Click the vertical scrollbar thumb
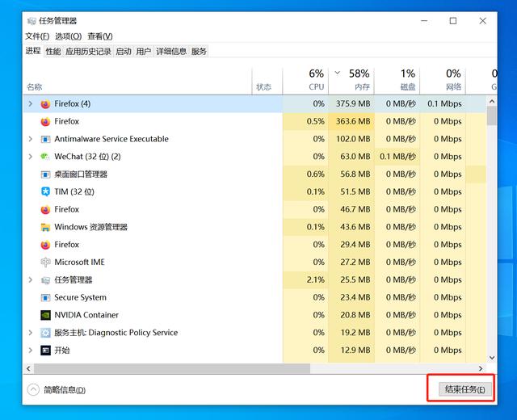The width and height of the screenshot is (517, 420). click(x=492, y=115)
